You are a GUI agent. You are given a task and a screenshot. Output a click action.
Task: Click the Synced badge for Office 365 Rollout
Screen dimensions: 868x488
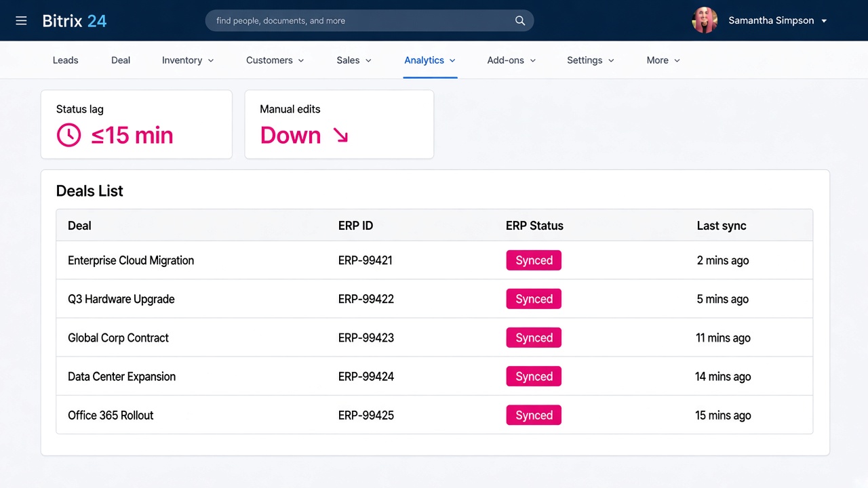click(534, 415)
